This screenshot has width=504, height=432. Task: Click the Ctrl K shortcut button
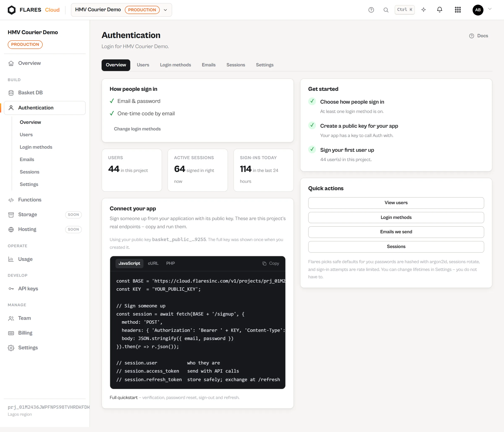pyautogui.click(x=404, y=9)
